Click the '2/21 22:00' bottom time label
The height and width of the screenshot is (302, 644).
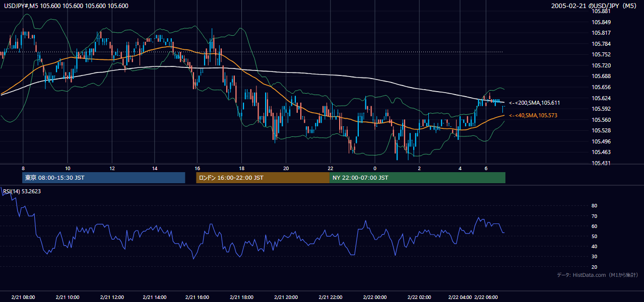[x=330, y=297]
